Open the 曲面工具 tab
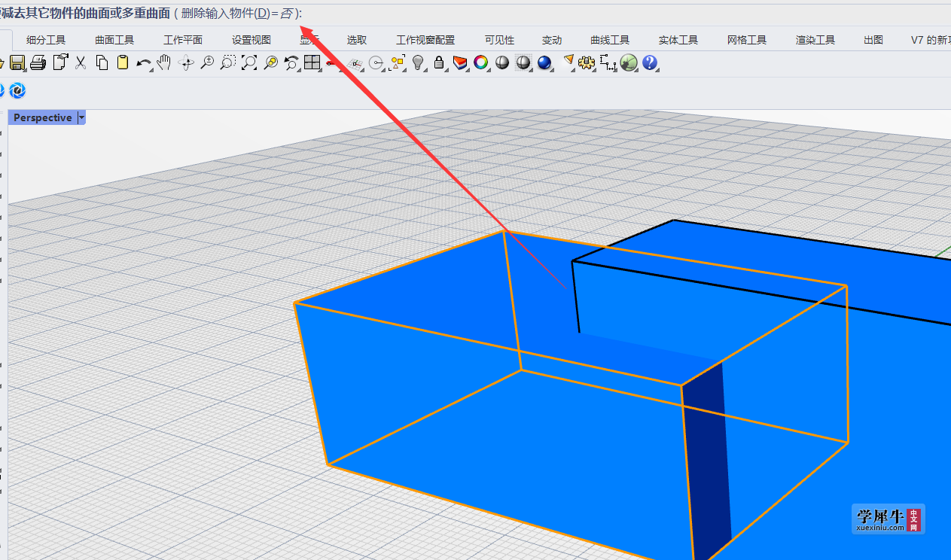 (114, 40)
